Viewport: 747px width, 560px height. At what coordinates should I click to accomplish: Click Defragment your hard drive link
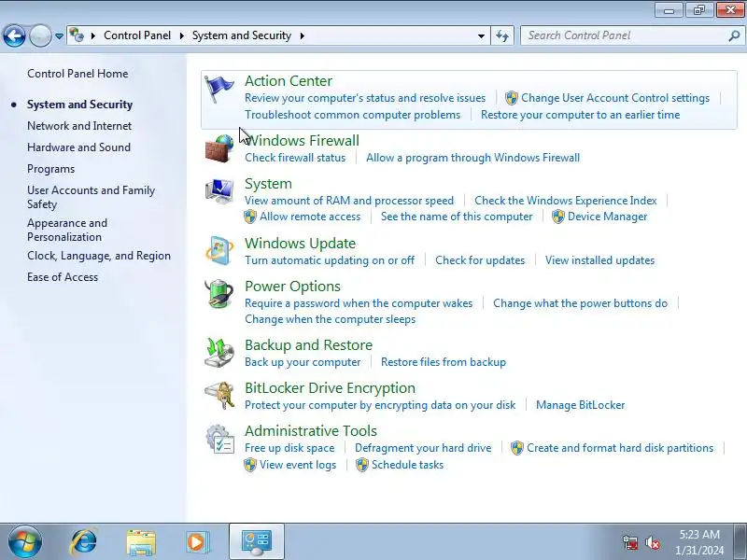(x=423, y=448)
